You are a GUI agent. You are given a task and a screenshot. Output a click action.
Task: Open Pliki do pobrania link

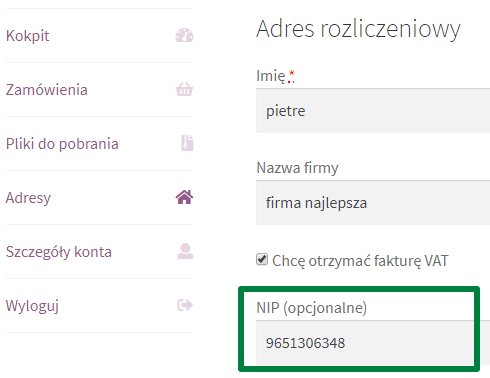point(62,144)
